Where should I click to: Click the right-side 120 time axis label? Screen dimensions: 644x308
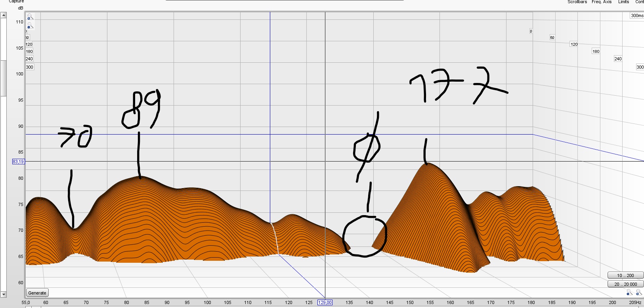coord(574,44)
